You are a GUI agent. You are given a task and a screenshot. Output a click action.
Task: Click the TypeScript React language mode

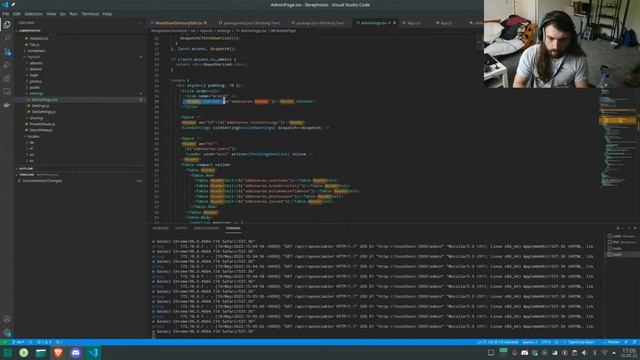pyautogui.click(x=581, y=342)
